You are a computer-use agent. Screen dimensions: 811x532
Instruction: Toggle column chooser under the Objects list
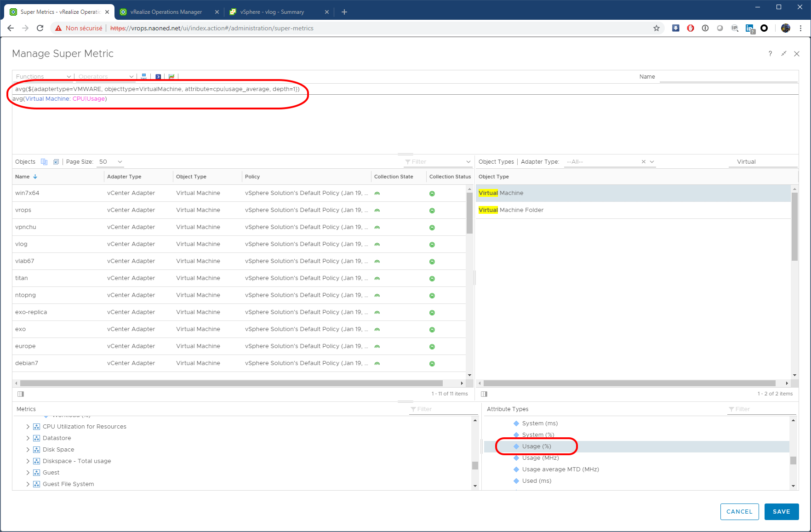(21, 394)
